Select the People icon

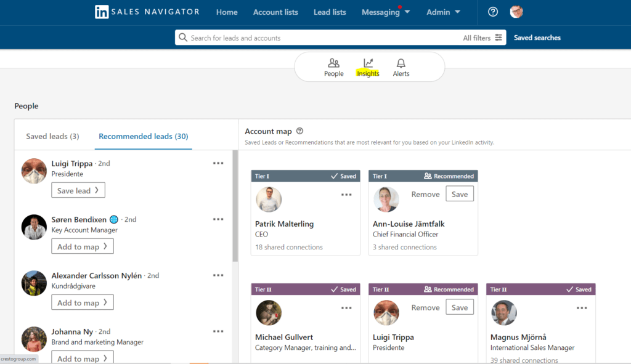[333, 63]
